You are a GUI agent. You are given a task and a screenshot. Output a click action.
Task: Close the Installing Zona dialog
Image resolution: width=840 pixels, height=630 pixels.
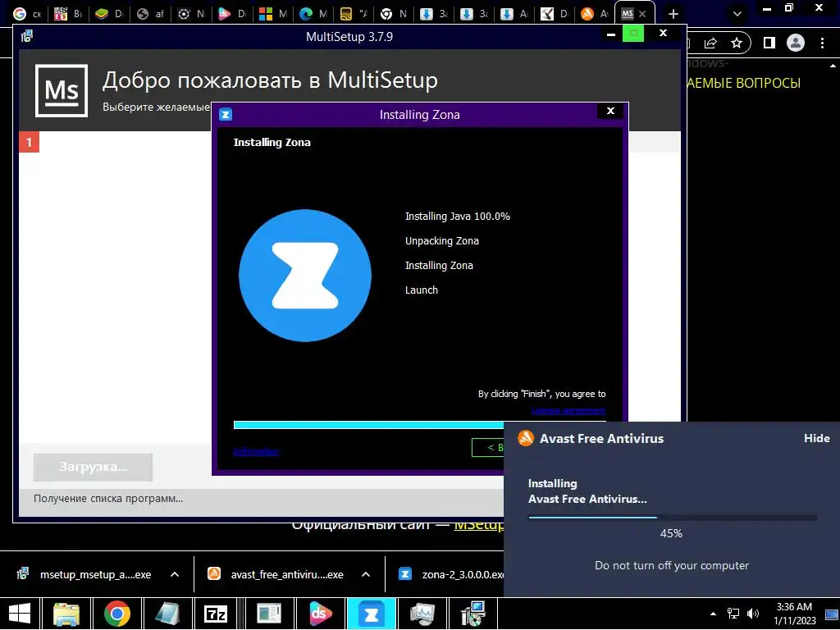click(610, 111)
